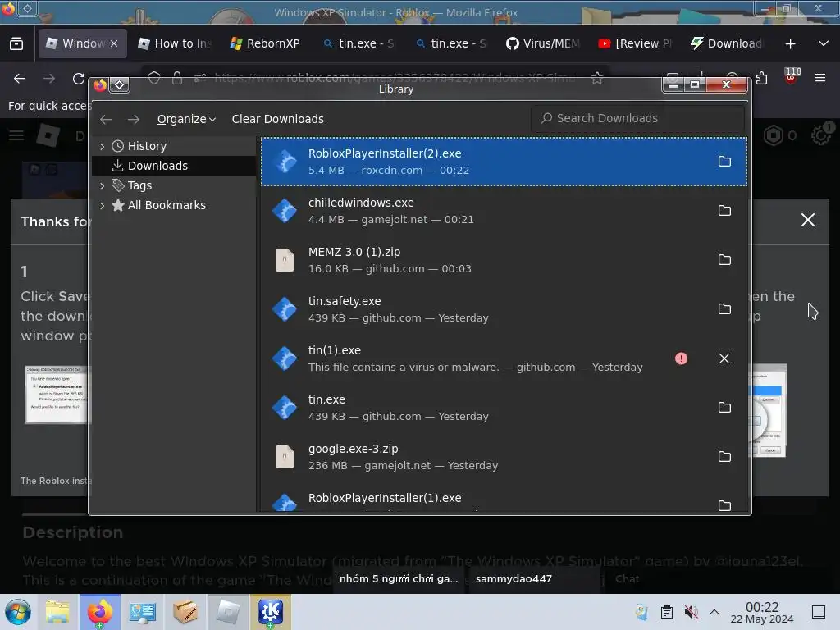
Task: Select the MEMZ 3.0 (1).zip download
Action: point(504,260)
